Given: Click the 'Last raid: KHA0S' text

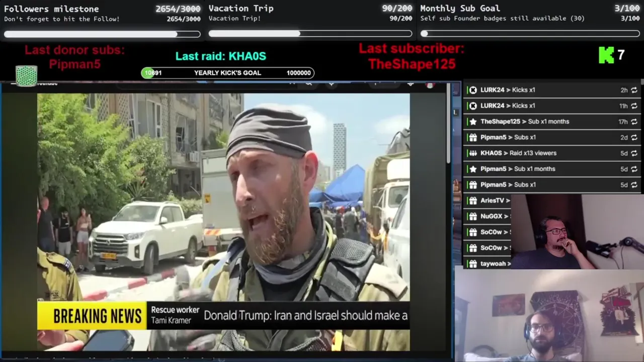Looking at the screenshot, I should tap(220, 56).
